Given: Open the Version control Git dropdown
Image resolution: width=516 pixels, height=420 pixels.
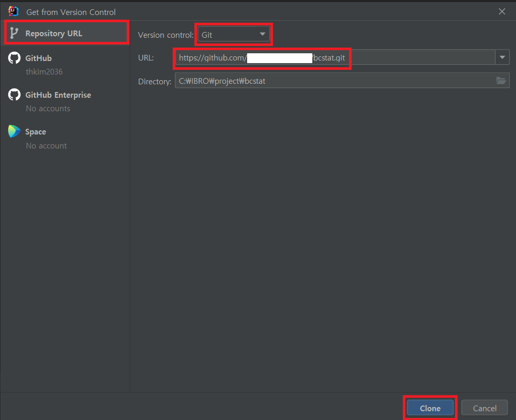Looking at the screenshot, I should point(234,35).
